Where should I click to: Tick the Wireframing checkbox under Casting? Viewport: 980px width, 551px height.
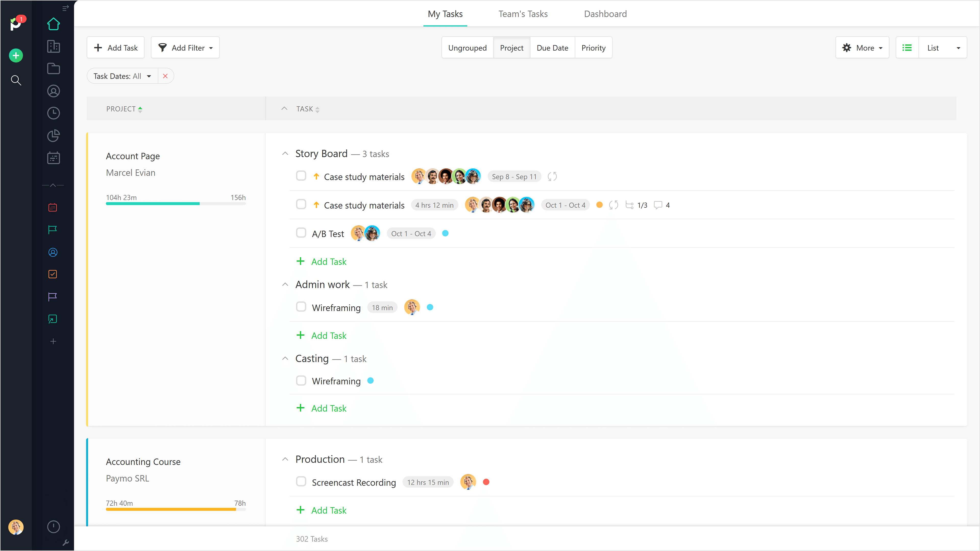301,381
